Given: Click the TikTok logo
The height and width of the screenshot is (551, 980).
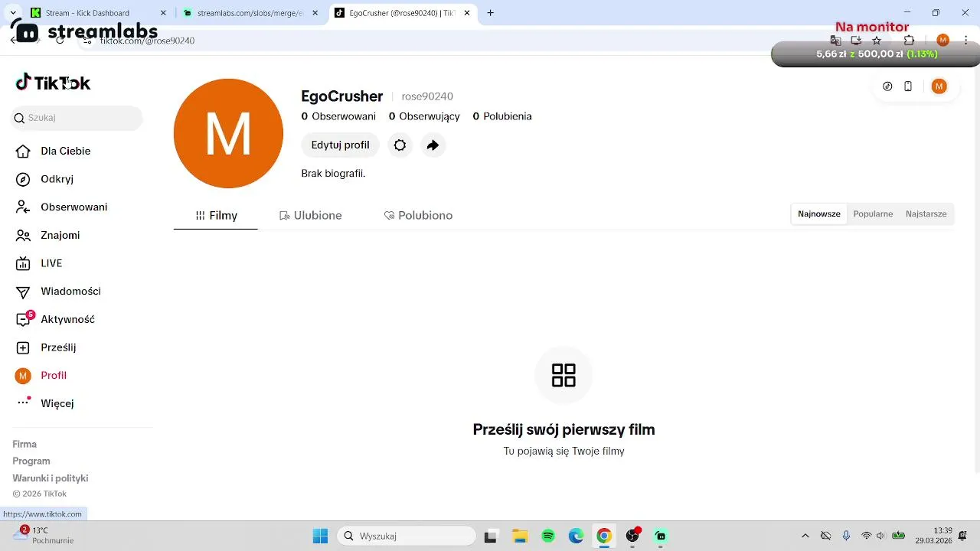Looking at the screenshot, I should pyautogui.click(x=53, y=83).
